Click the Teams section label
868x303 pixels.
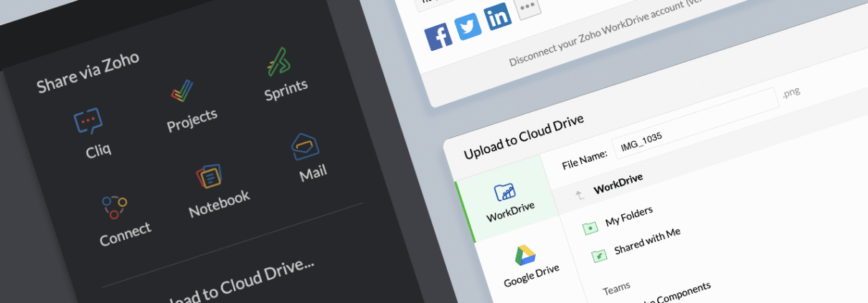click(616, 288)
